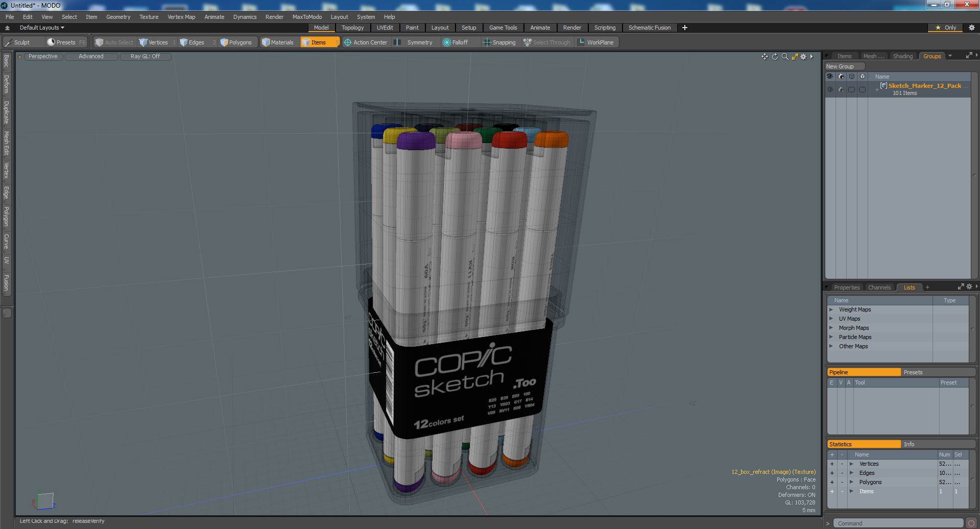Toggle Select Through mode

(547, 42)
